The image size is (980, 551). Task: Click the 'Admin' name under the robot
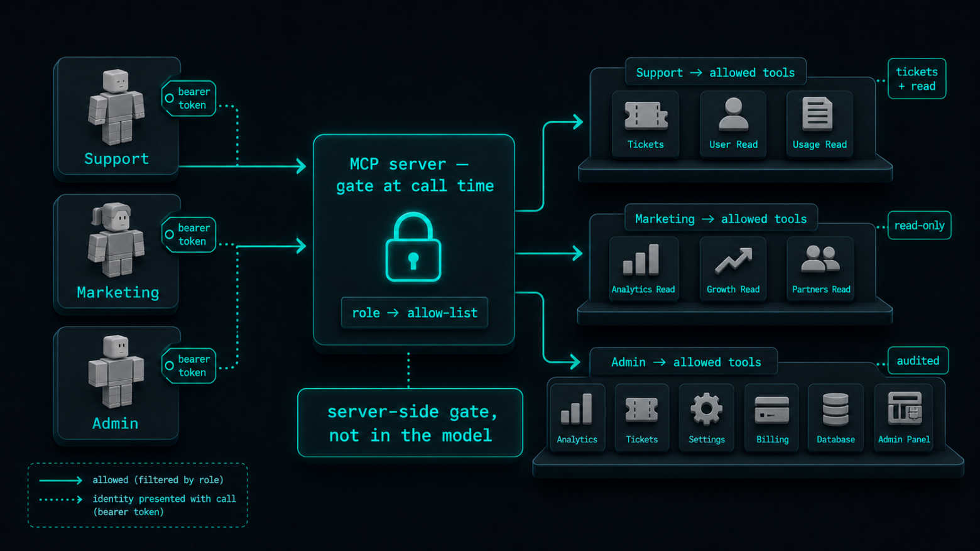pos(116,423)
